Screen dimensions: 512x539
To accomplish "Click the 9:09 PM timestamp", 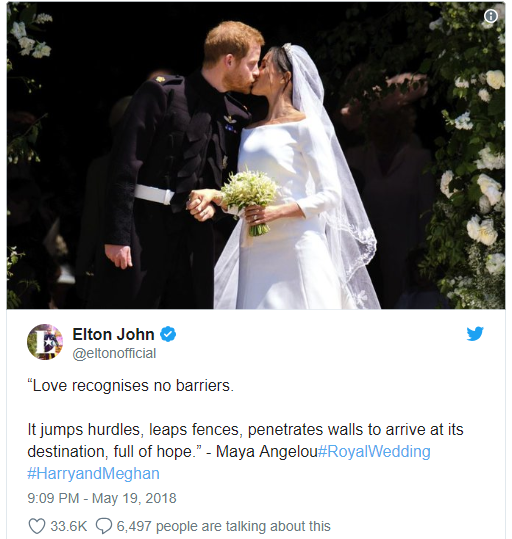I will [53, 498].
